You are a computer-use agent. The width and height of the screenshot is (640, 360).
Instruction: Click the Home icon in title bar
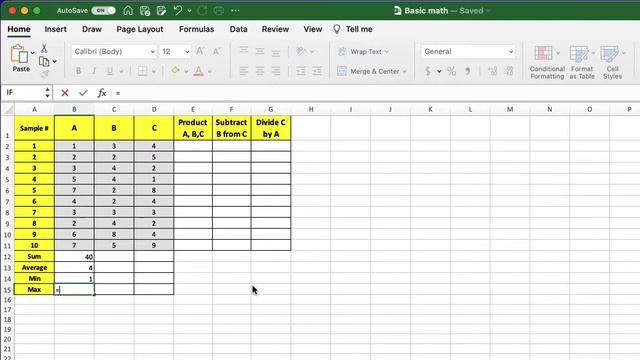pyautogui.click(x=128, y=11)
